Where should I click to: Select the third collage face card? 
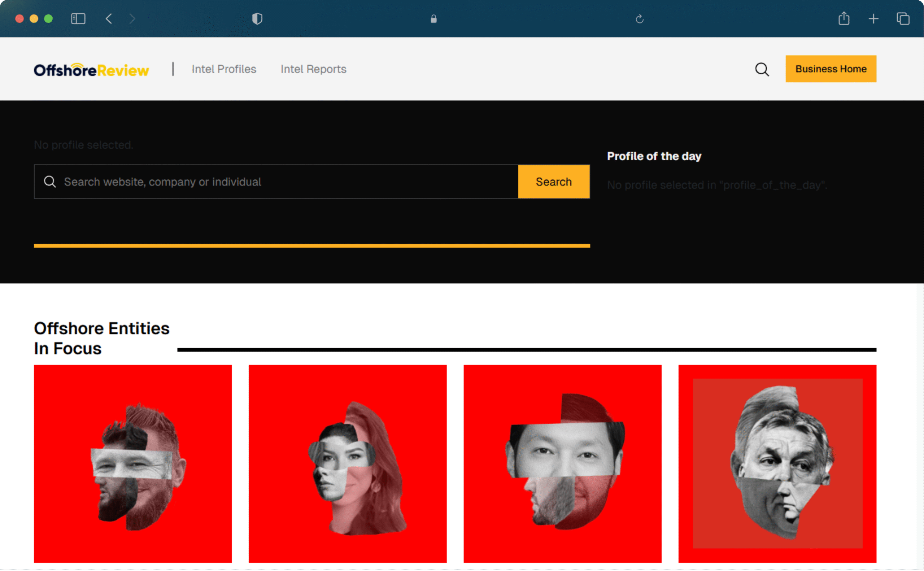pos(562,463)
